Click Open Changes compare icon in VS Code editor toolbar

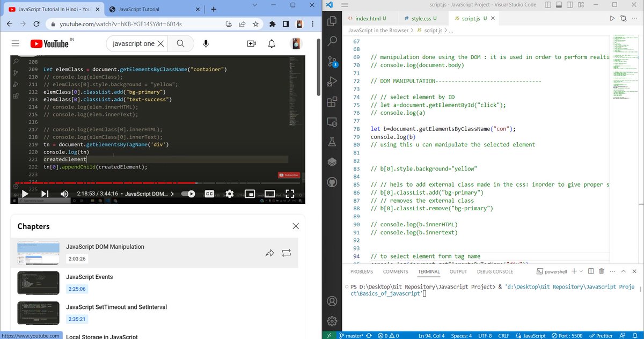pyautogui.click(x=624, y=18)
